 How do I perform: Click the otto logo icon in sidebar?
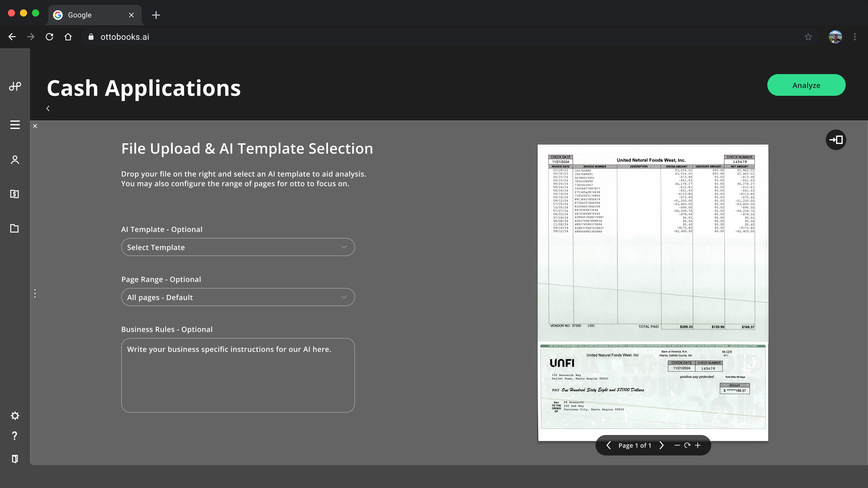[15, 86]
